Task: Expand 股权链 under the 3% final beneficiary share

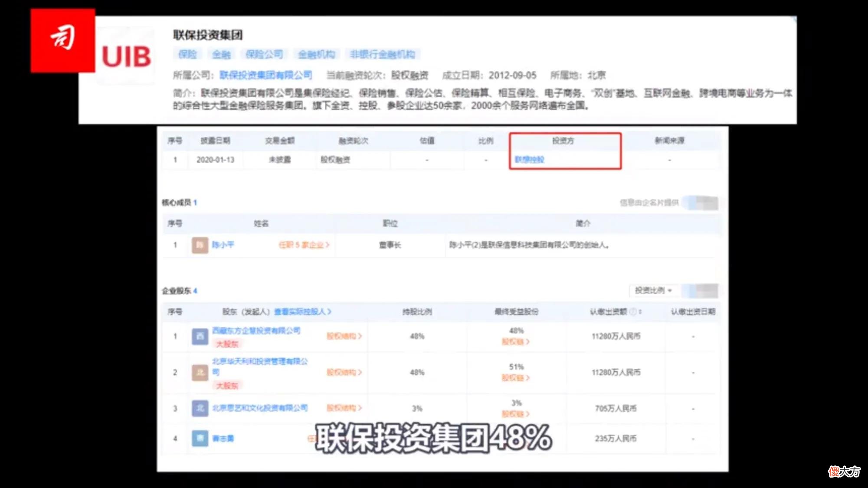Action: tap(516, 414)
